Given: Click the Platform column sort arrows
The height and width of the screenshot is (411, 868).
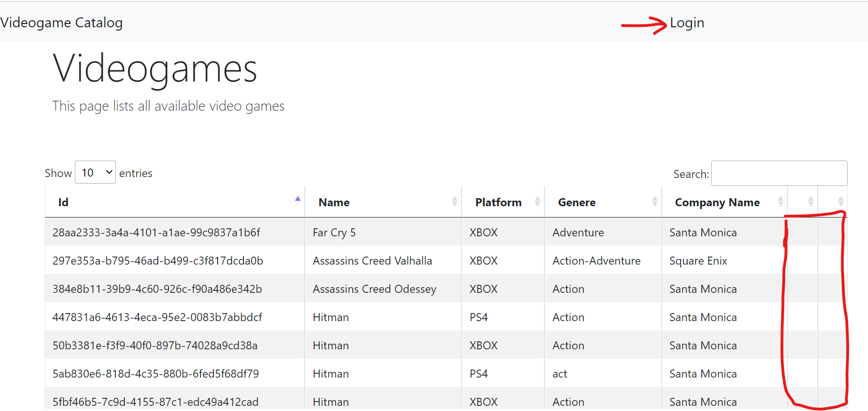Looking at the screenshot, I should (x=537, y=201).
